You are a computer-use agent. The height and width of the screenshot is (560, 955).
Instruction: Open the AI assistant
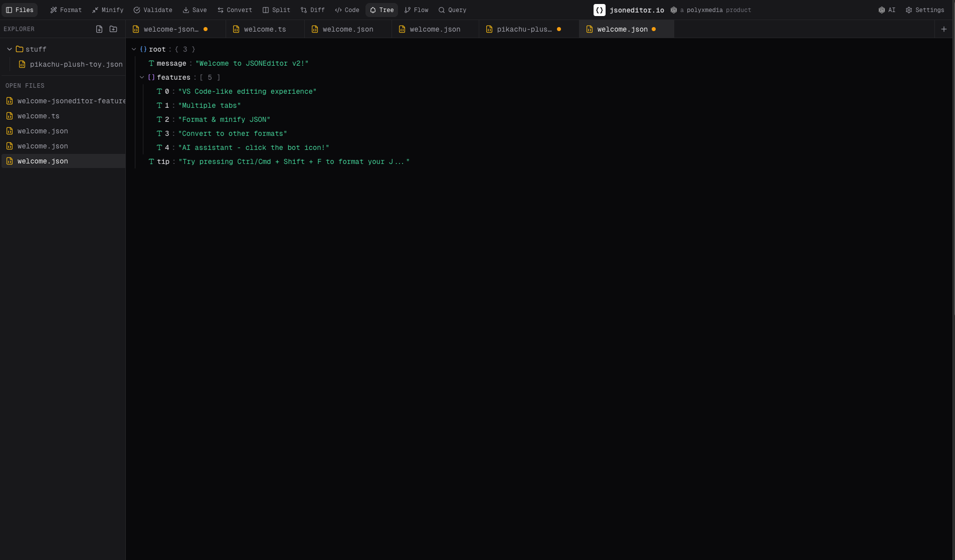(x=886, y=10)
